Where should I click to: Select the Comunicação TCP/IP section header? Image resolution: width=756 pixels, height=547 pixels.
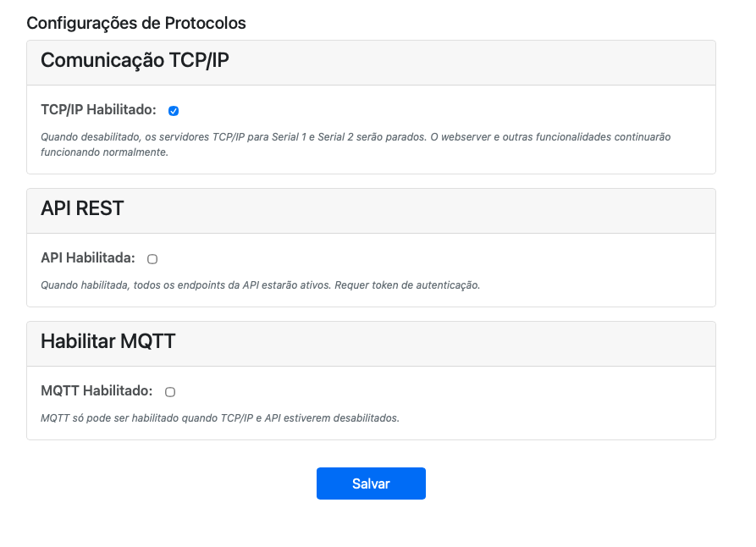(135, 61)
